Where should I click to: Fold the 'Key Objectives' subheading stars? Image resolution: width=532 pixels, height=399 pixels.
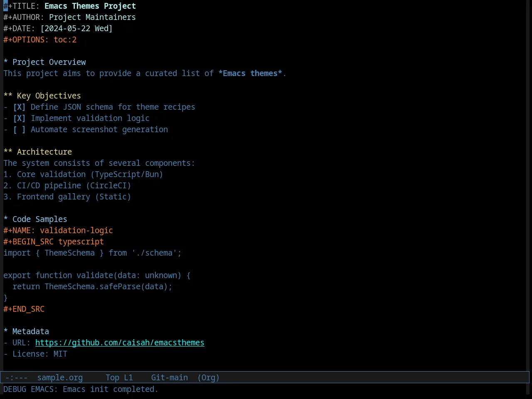point(8,96)
